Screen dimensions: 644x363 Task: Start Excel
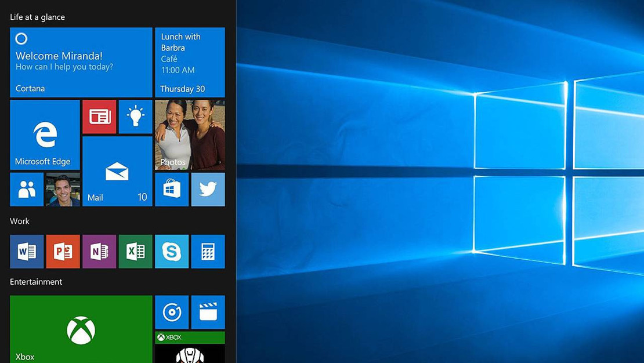pyautogui.click(x=135, y=251)
